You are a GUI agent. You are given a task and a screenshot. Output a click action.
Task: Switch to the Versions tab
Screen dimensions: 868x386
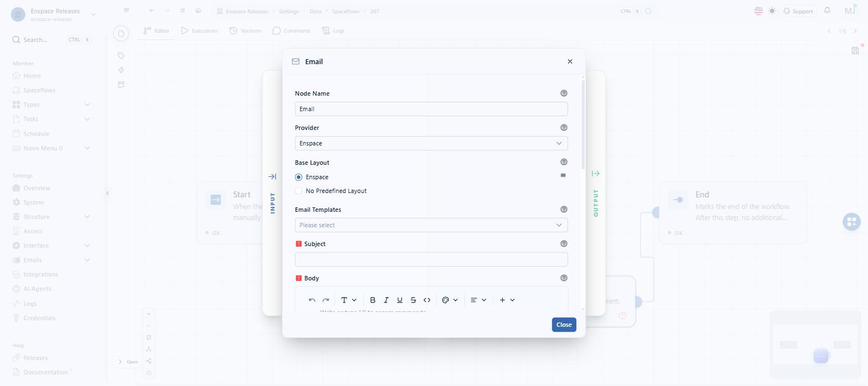pos(245,31)
